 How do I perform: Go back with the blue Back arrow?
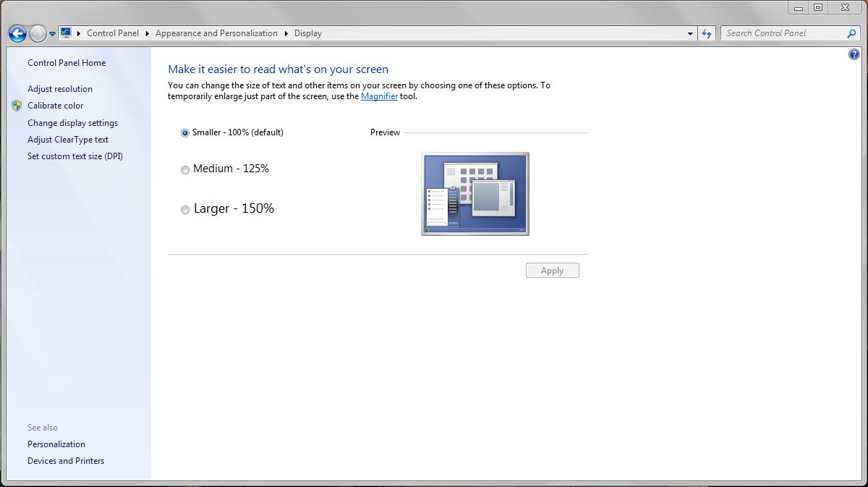click(x=17, y=33)
